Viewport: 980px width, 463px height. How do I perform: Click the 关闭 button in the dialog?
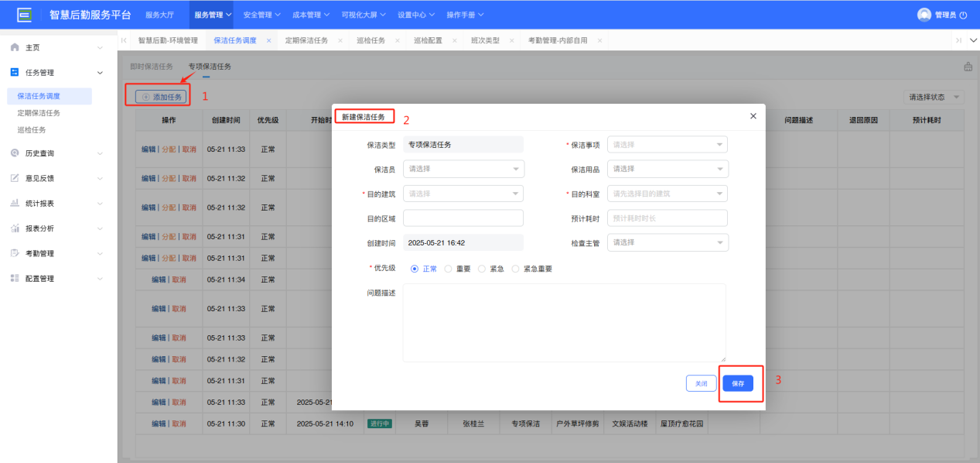pyautogui.click(x=701, y=383)
